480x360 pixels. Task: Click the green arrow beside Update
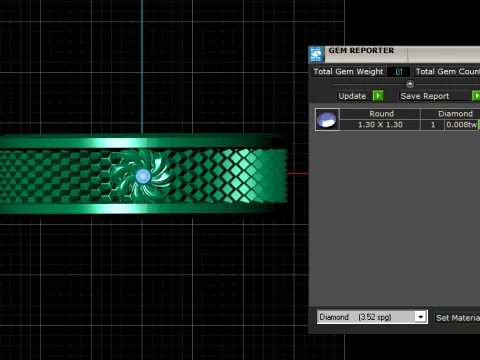click(x=378, y=96)
